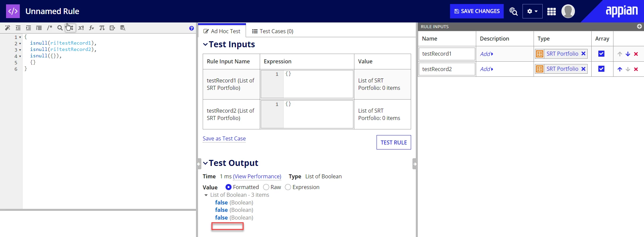The width and height of the screenshot is (644, 237).
Task: Click testRecord2 test expression editor
Action: (307, 114)
